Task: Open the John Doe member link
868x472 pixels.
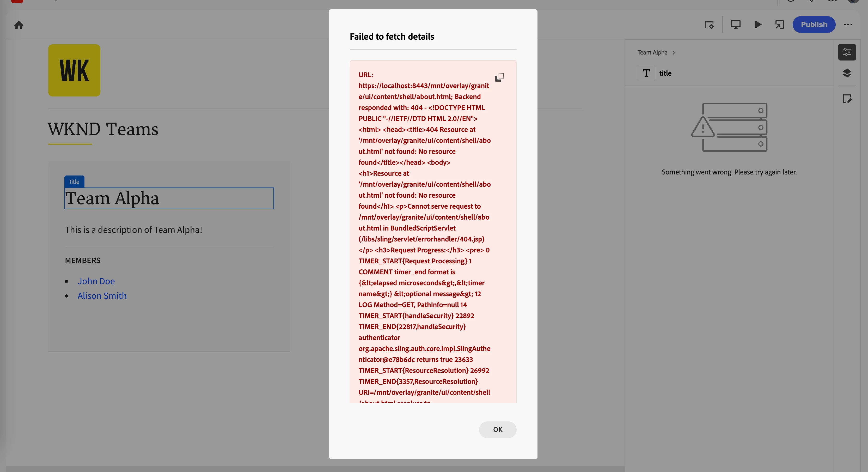Action: click(96, 281)
